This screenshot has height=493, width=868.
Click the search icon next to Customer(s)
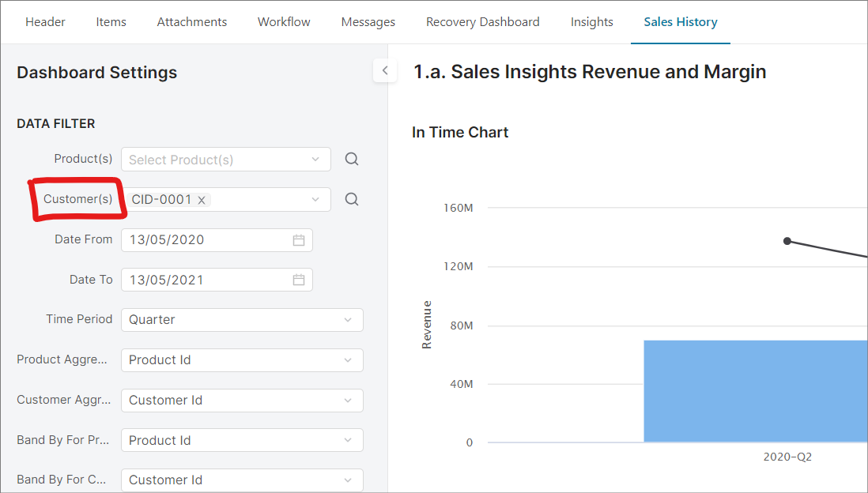click(x=352, y=200)
